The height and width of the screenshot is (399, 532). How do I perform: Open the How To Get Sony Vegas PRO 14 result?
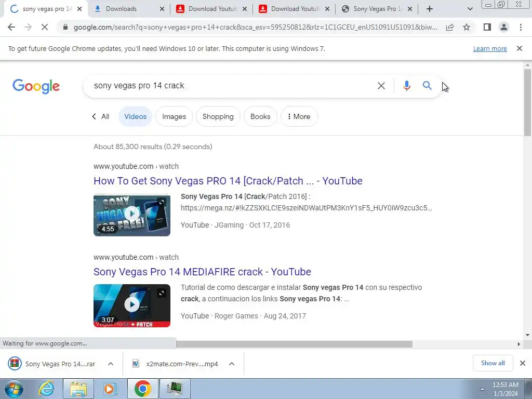coord(228,181)
